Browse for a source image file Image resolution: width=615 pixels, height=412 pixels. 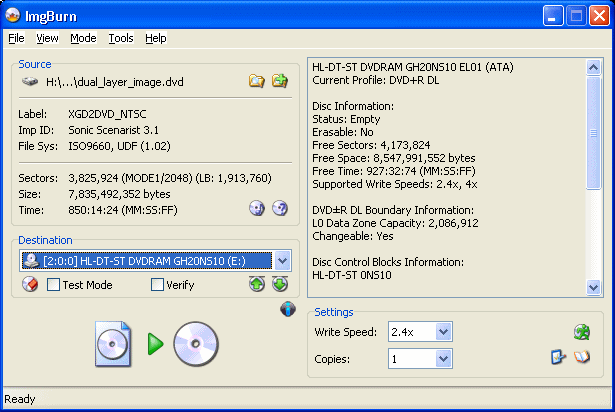coord(257,81)
